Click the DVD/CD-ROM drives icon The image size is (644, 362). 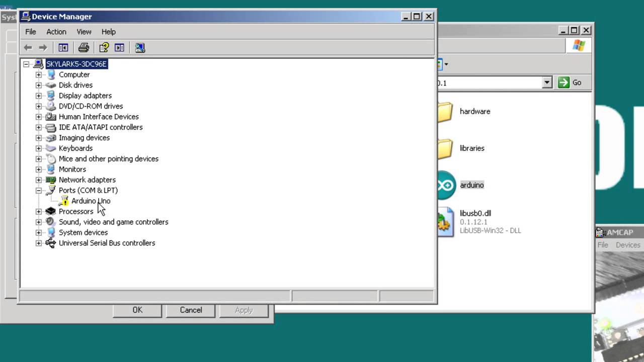coord(51,106)
